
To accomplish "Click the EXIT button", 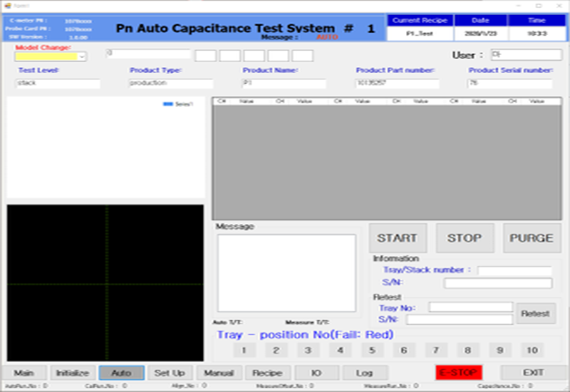I will [x=533, y=373].
